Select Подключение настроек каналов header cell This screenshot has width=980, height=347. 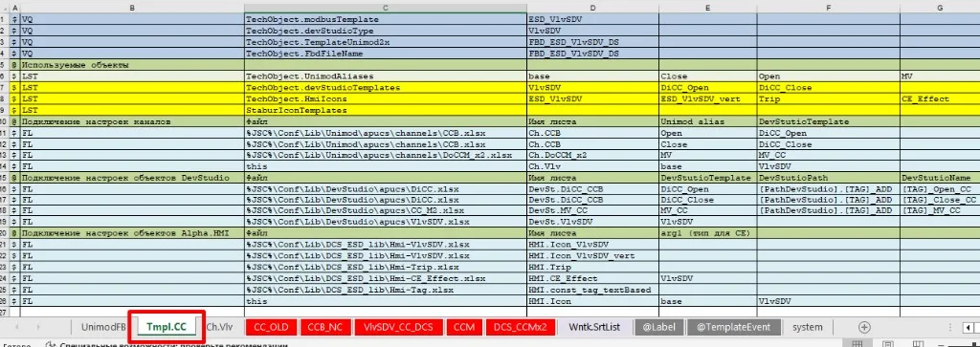[x=132, y=121]
